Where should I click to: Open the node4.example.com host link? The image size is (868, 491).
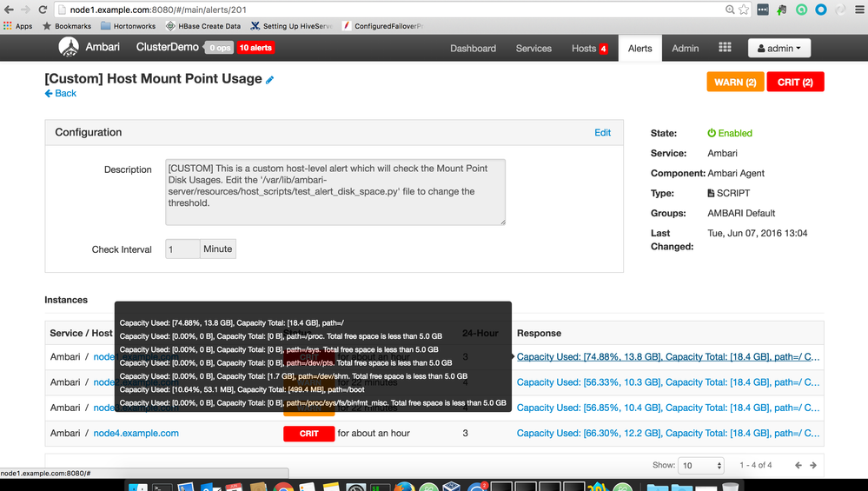click(x=136, y=433)
